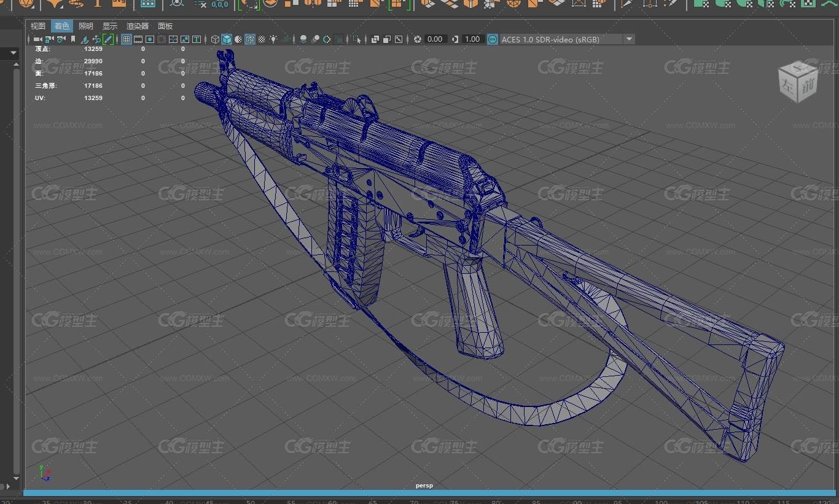
Task: Toggle the Safe Title overlay
Action: [x=197, y=39]
